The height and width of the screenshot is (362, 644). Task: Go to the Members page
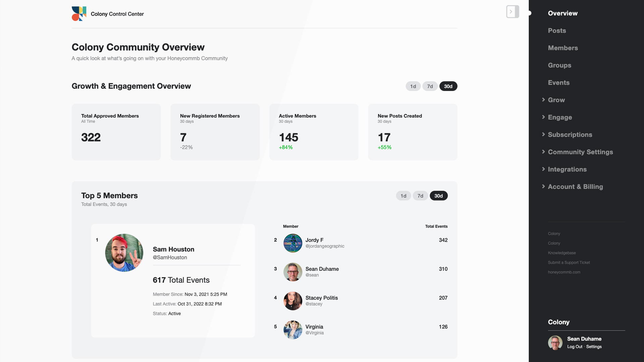pyautogui.click(x=562, y=48)
